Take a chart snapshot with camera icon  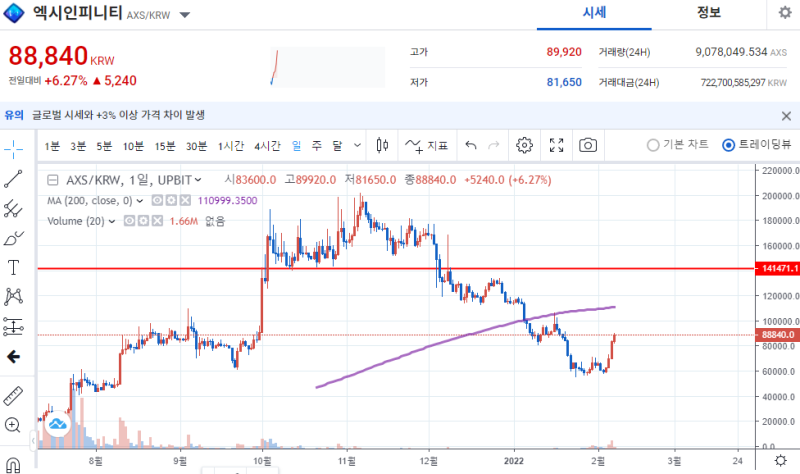click(x=588, y=145)
